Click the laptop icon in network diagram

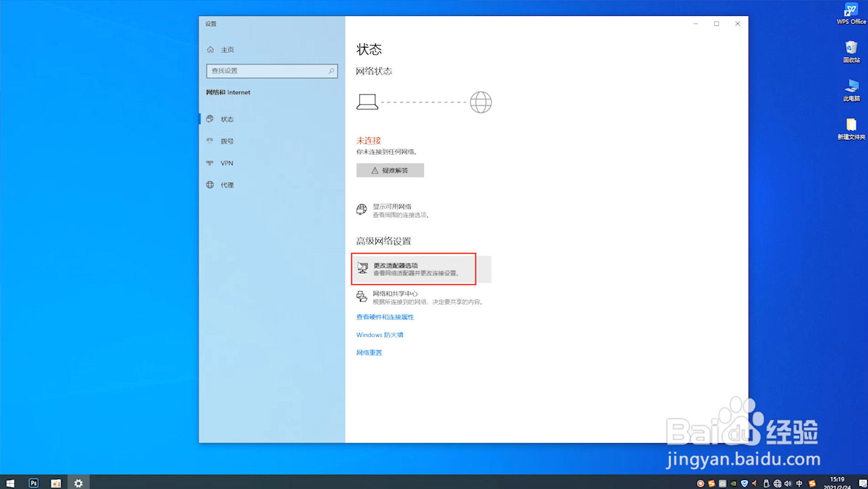click(x=367, y=102)
